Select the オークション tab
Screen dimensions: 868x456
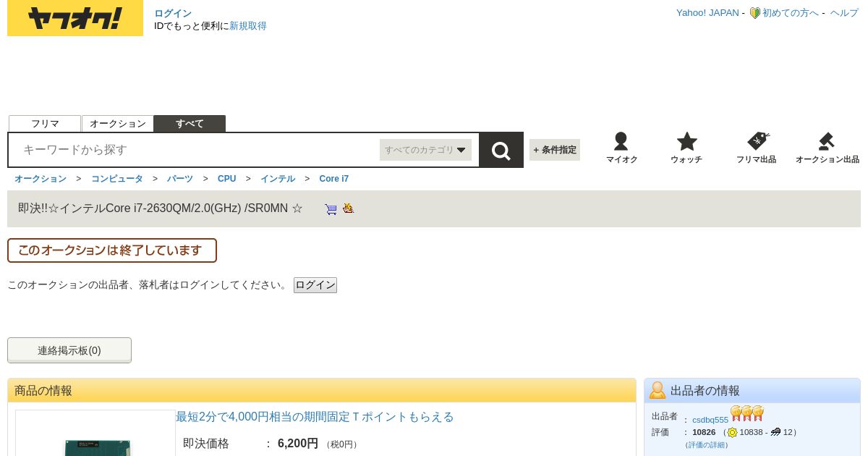point(118,124)
